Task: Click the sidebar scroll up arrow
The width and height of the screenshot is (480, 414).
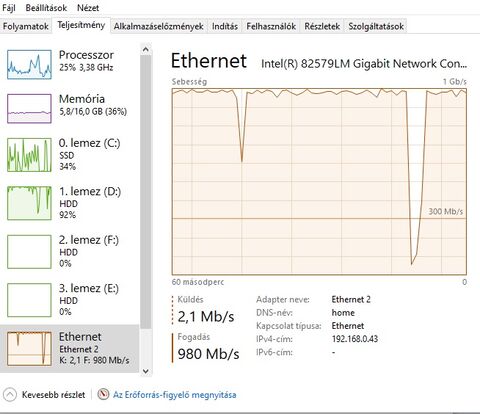Action: [x=146, y=50]
